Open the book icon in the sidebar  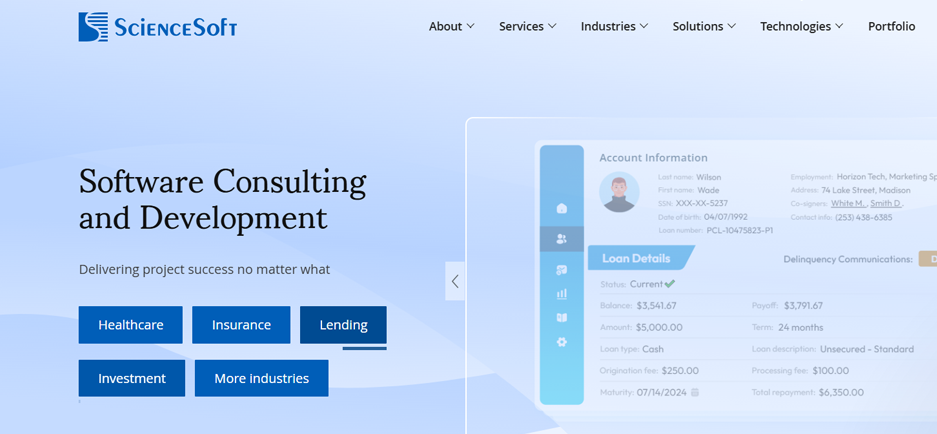pos(561,318)
